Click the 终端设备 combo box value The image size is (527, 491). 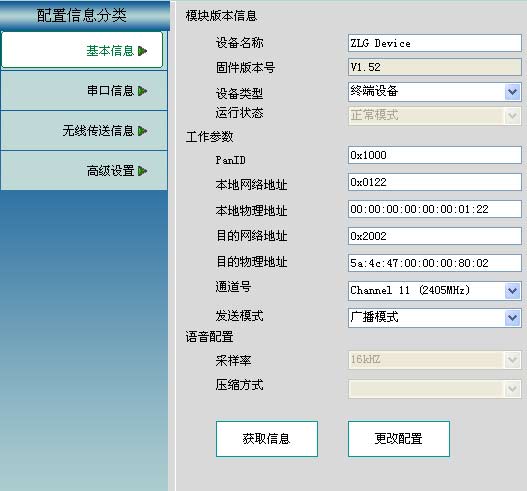click(x=374, y=91)
